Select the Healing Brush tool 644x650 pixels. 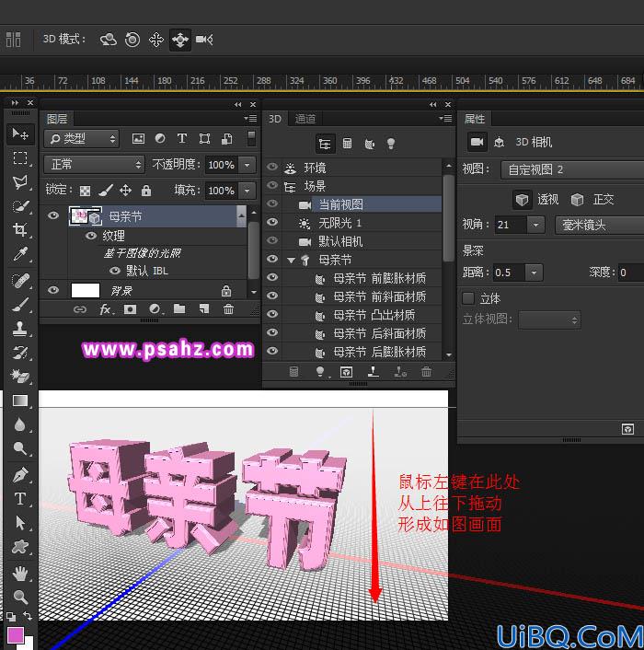(20, 281)
